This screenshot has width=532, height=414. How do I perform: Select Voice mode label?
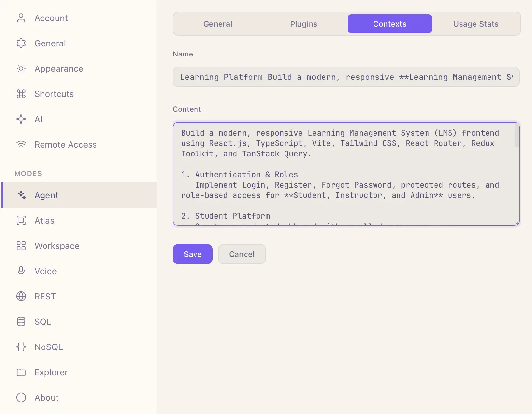pos(45,271)
